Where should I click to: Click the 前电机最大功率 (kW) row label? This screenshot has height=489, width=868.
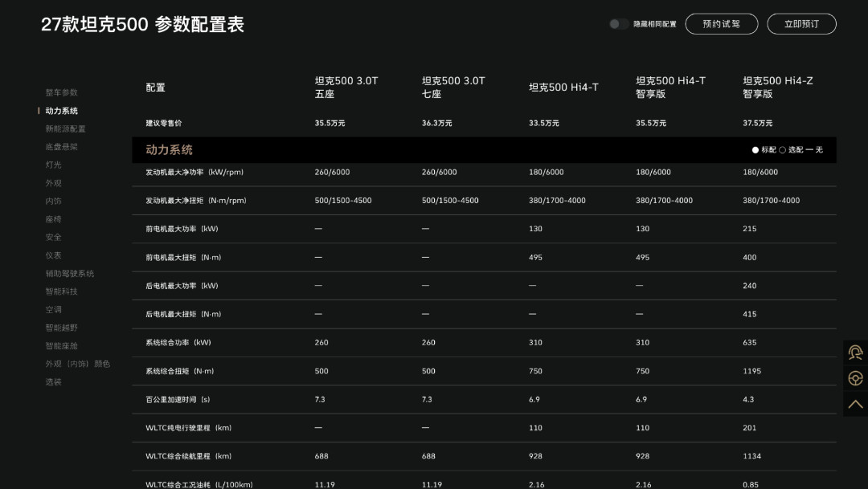182,229
